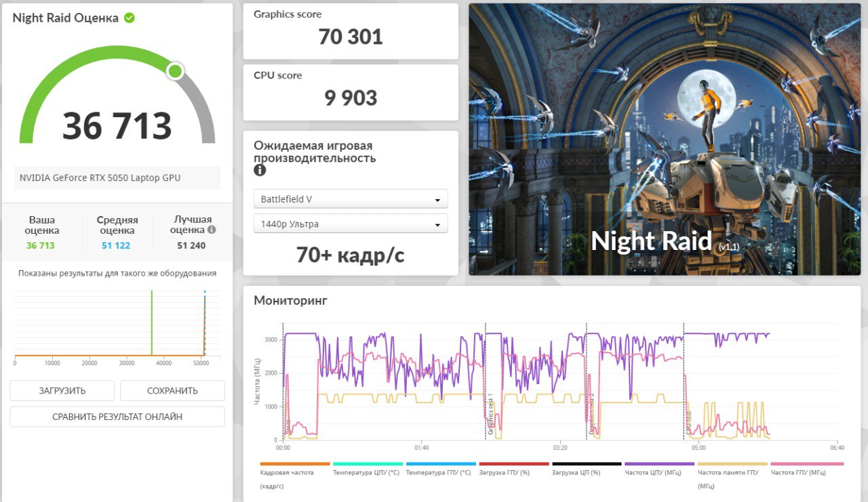
Task: Click the 06:40 time label on the chart axis
Action: tap(837, 448)
